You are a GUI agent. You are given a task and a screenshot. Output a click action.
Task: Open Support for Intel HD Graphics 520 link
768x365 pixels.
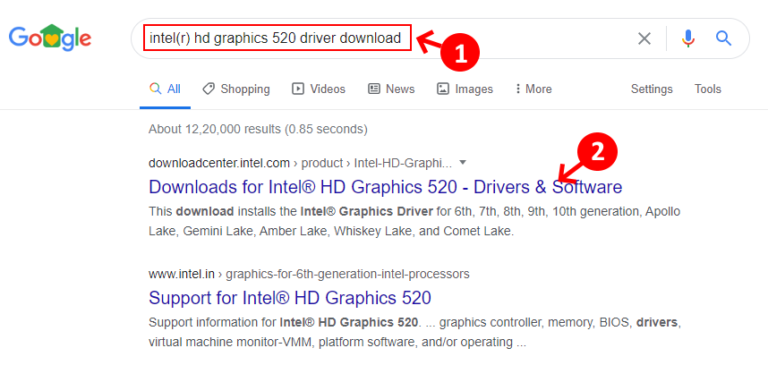[290, 298]
